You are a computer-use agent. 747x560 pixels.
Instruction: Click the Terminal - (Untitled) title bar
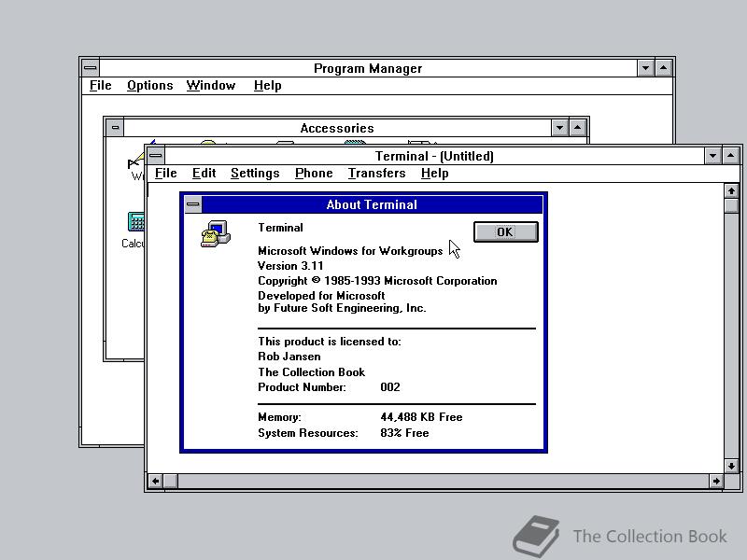coord(434,156)
